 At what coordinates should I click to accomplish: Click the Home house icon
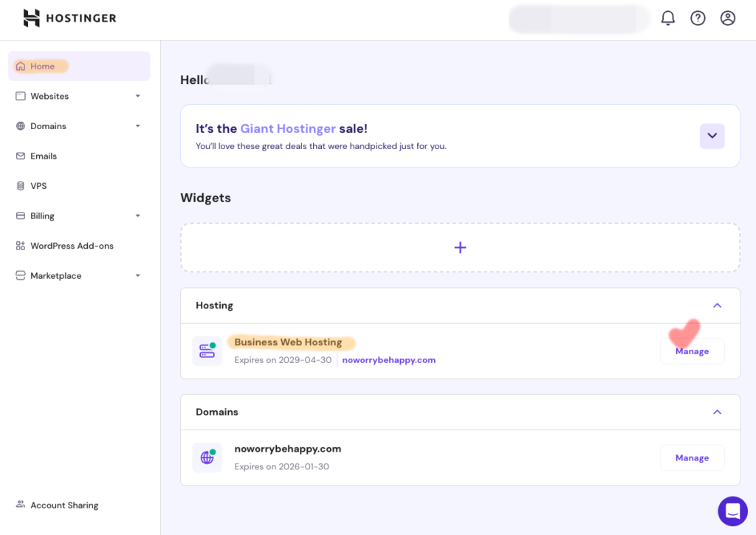[20, 66]
